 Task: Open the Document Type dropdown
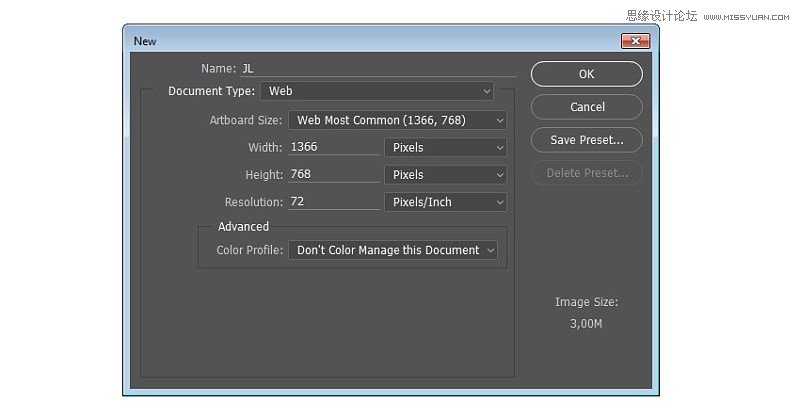click(x=377, y=91)
